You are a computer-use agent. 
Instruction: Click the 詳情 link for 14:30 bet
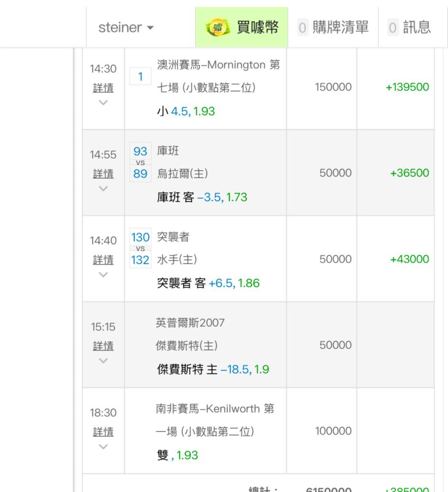pos(103,88)
